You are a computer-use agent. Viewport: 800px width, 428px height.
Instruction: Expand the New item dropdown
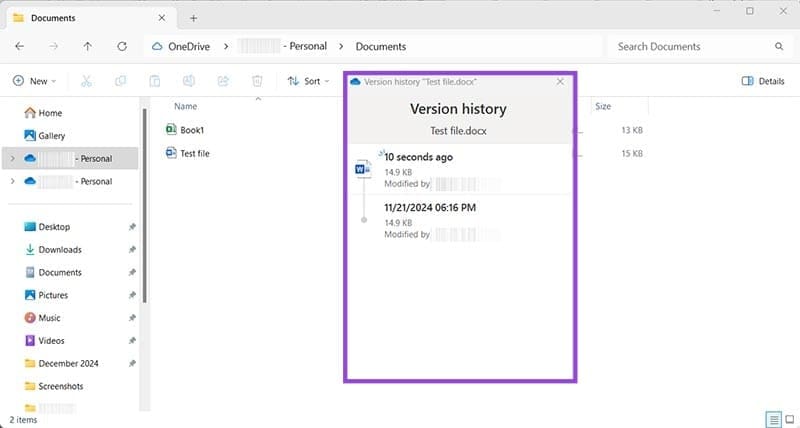(35, 81)
